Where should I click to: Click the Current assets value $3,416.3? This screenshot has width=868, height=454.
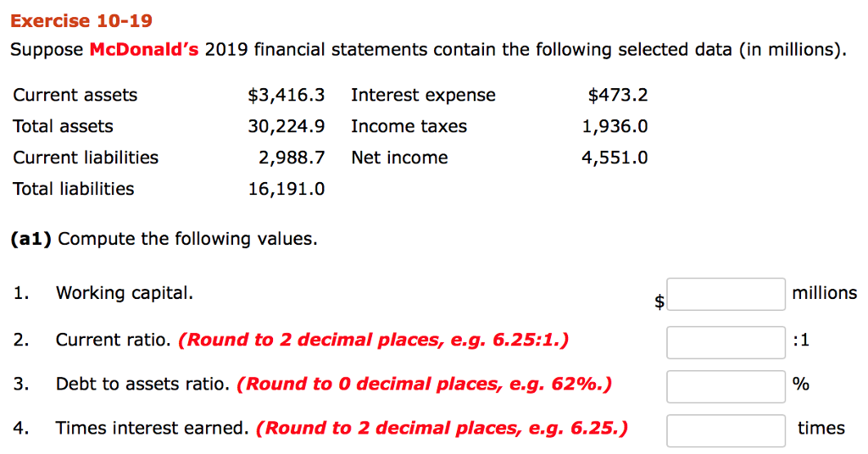[287, 95]
